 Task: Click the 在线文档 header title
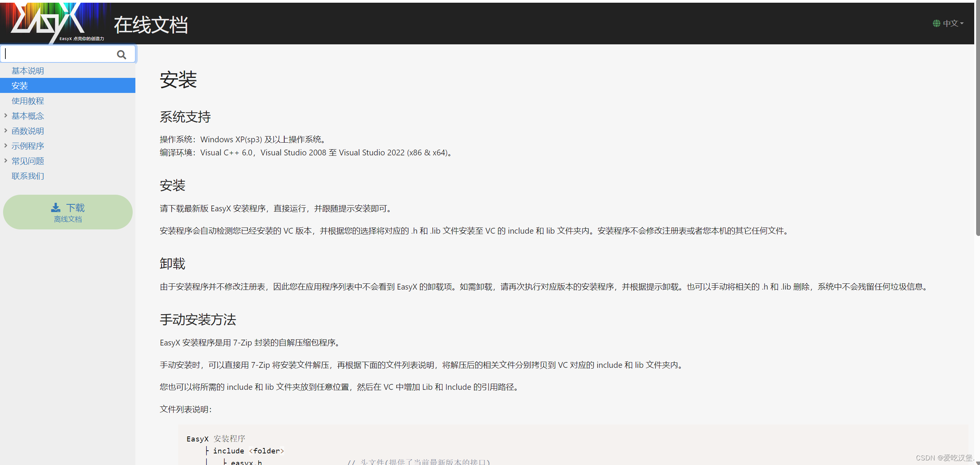pos(151,25)
